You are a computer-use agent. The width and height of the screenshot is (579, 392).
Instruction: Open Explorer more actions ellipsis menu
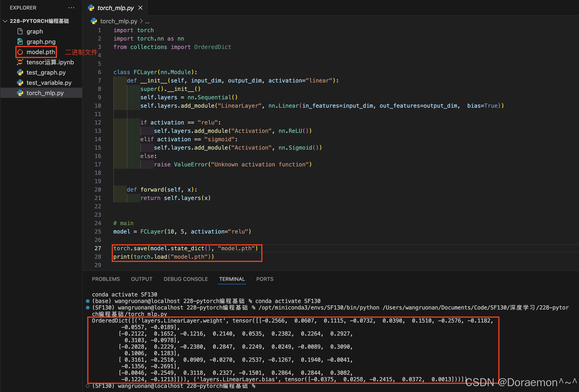tap(71, 8)
